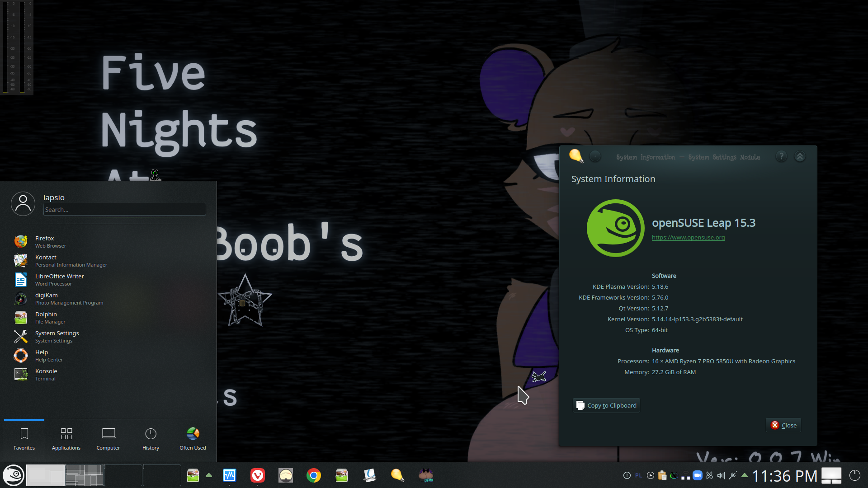868x488 pixels.
Task: Switch to the History tab
Action: click(151, 439)
